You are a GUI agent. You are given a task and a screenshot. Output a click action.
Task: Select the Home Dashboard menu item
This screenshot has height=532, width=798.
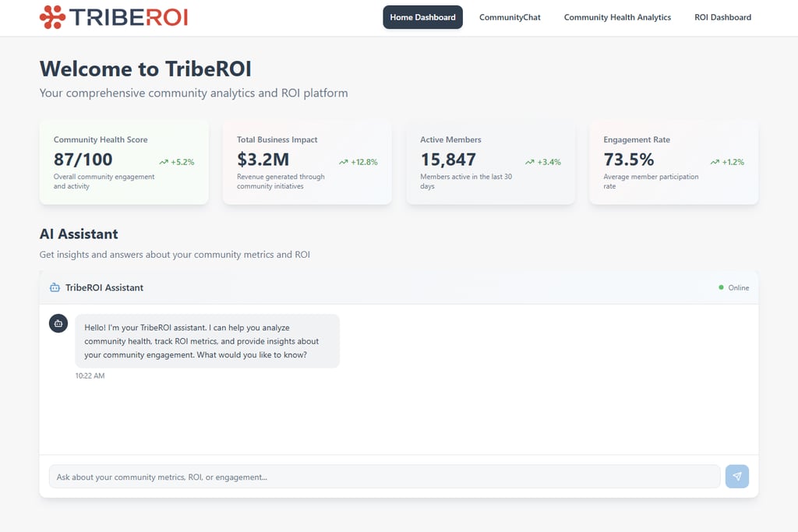(x=422, y=16)
